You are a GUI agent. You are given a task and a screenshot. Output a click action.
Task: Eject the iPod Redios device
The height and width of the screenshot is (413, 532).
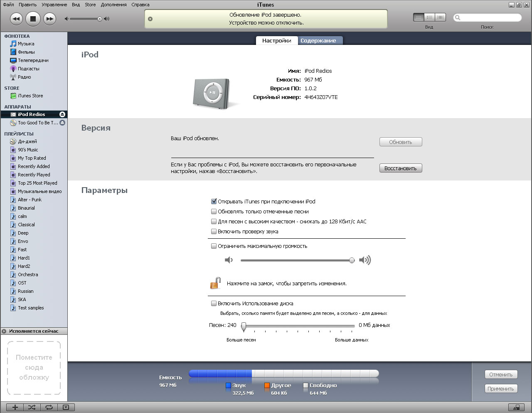(62, 114)
